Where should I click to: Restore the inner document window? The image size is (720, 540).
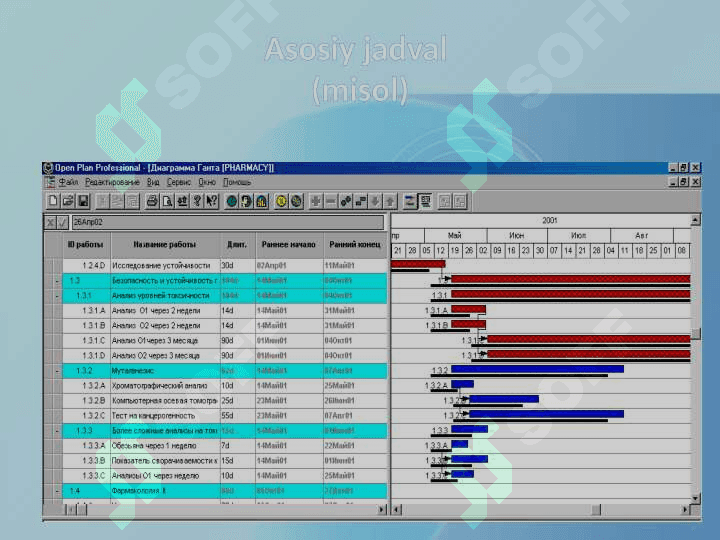684,182
